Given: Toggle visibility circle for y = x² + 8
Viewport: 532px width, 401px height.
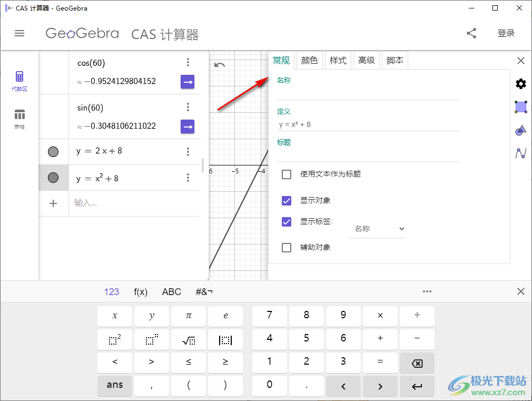Looking at the screenshot, I should [x=53, y=178].
